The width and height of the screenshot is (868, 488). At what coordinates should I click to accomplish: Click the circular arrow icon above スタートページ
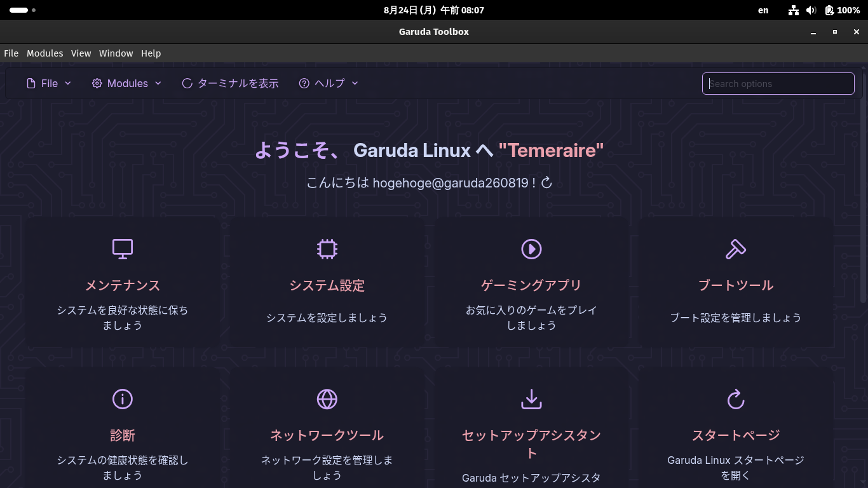[x=736, y=399]
